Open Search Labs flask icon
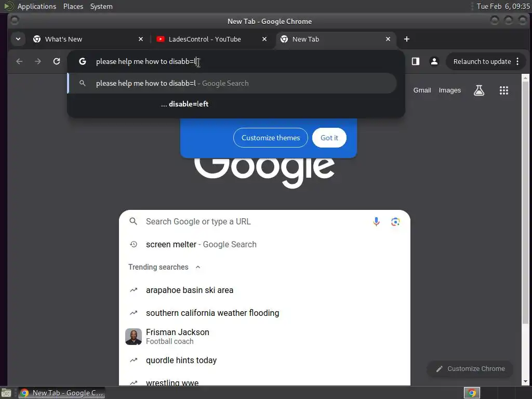The width and height of the screenshot is (532, 399). [x=478, y=90]
